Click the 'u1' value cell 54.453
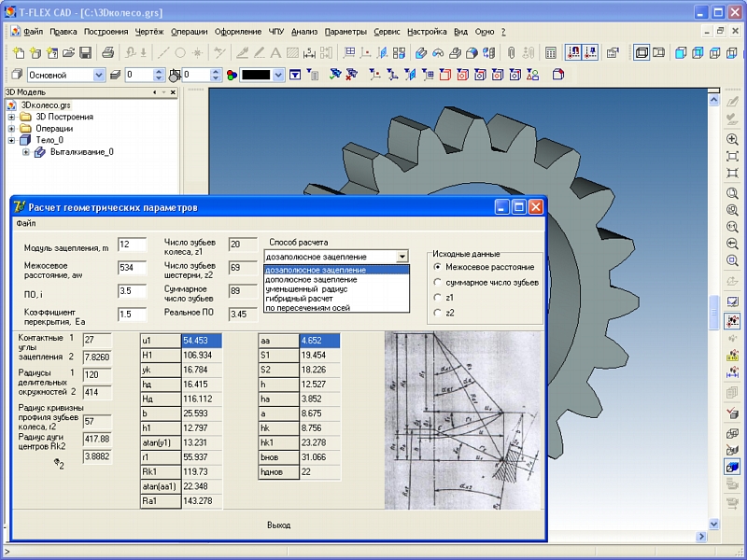The image size is (747, 560). (202, 341)
